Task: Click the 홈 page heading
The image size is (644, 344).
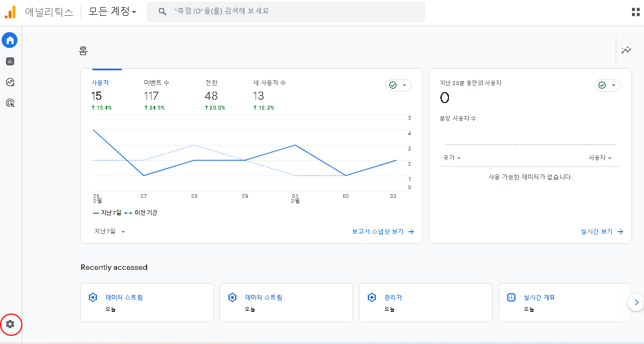Action: point(83,51)
